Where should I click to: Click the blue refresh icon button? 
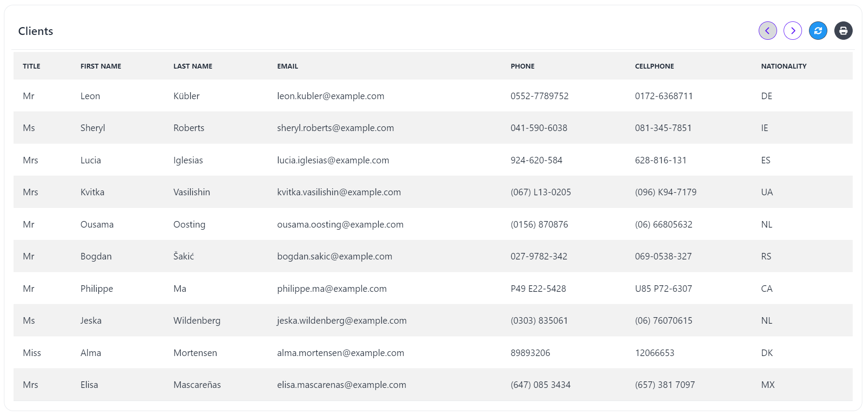[818, 31]
